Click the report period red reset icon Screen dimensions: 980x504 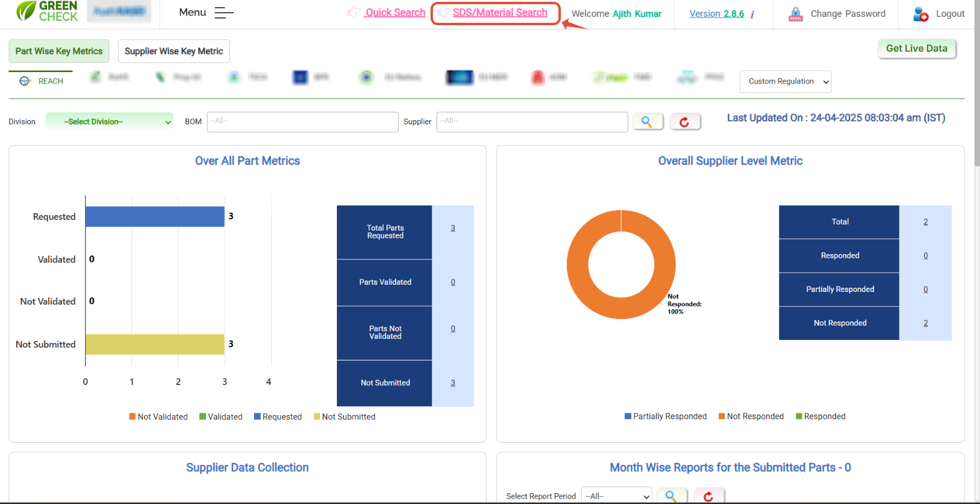[x=709, y=496]
